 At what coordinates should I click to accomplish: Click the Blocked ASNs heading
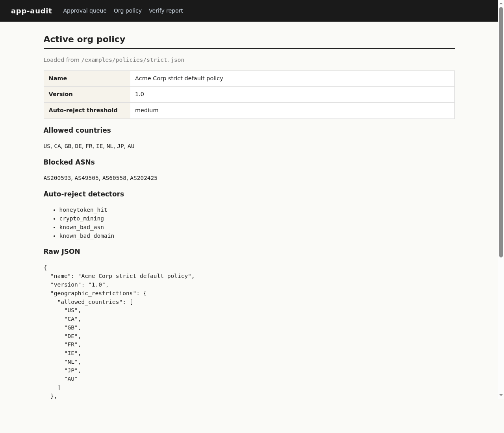pos(69,162)
